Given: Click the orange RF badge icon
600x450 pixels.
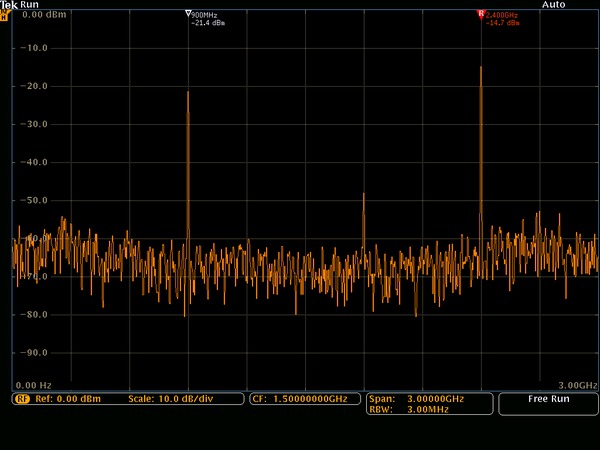Looking at the screenshot, I should pos(21,399).
